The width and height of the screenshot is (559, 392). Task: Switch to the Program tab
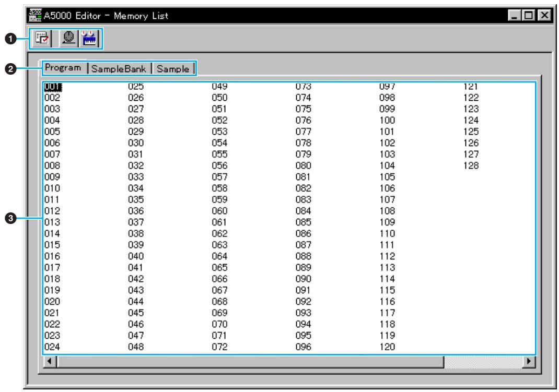point(63,67)
